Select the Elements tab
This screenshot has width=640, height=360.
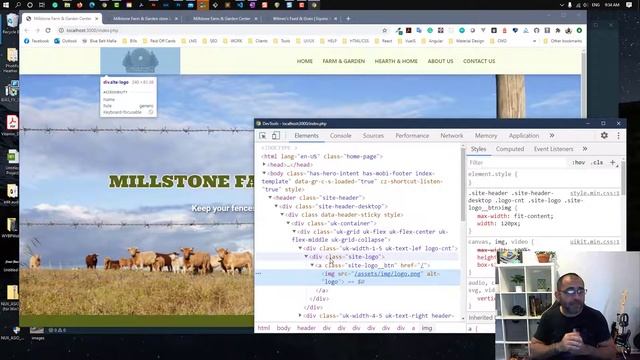pyautogui.click(x=306, y=136)
